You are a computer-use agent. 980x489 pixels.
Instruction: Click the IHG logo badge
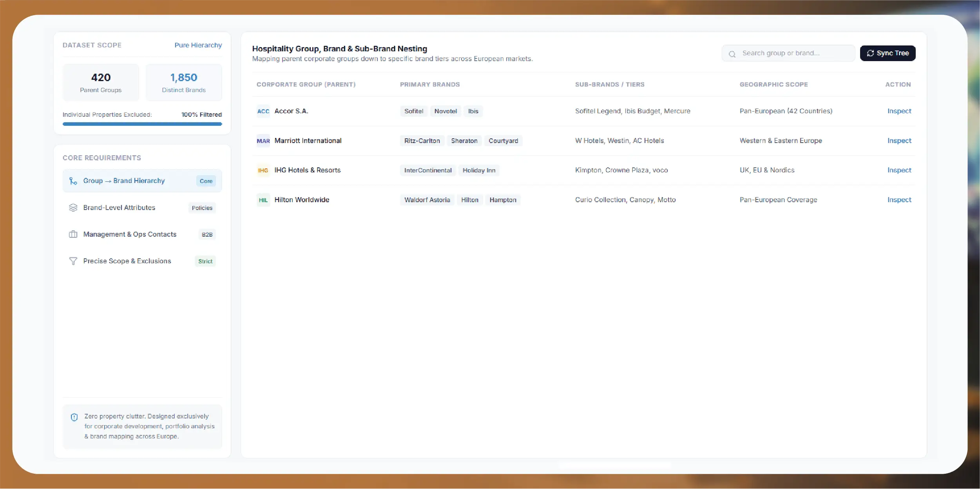[x=263, y=170]
